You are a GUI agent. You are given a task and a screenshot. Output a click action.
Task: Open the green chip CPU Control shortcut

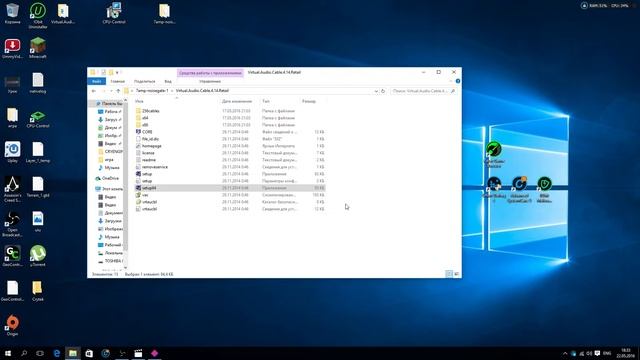point(38,119)
